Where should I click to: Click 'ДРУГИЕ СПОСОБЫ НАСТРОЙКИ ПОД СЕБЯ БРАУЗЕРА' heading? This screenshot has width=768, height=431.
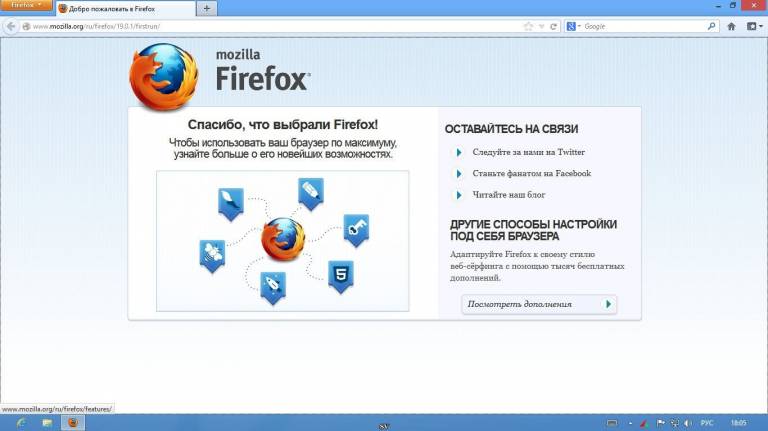pyautogui.click(x=533, y=230)
